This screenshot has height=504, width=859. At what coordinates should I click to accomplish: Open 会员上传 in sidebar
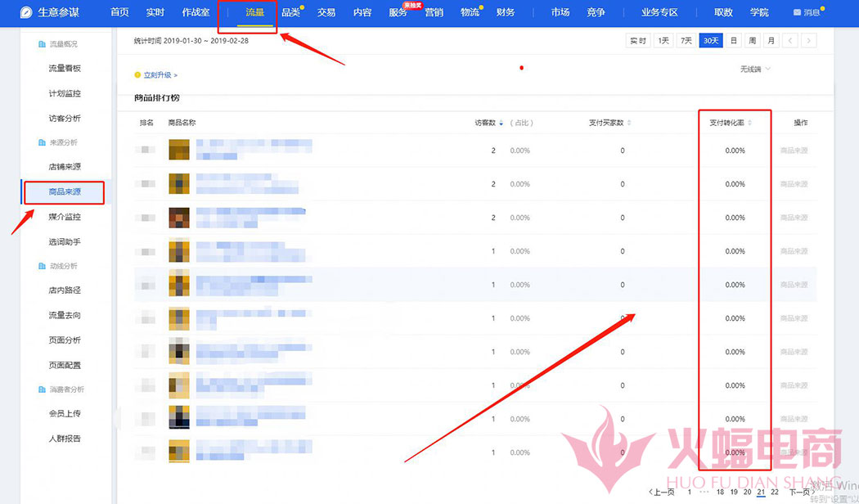point(65,414)
